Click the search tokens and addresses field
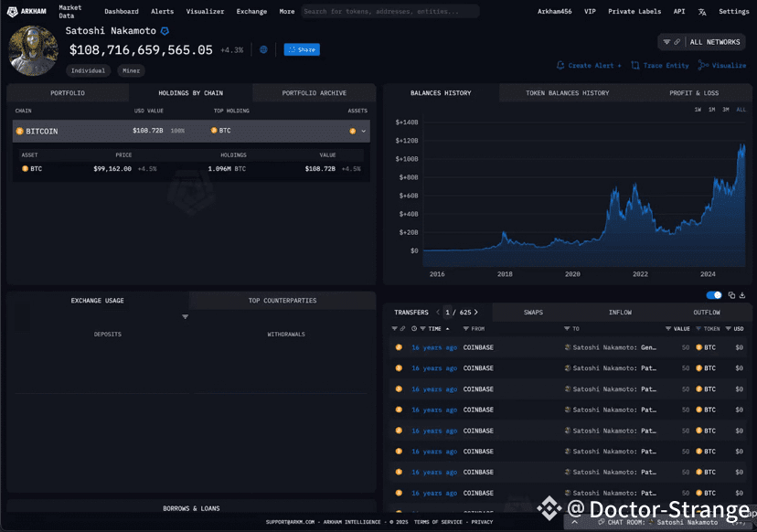This screenshot has width=757, height=532. tap(389, 12)
